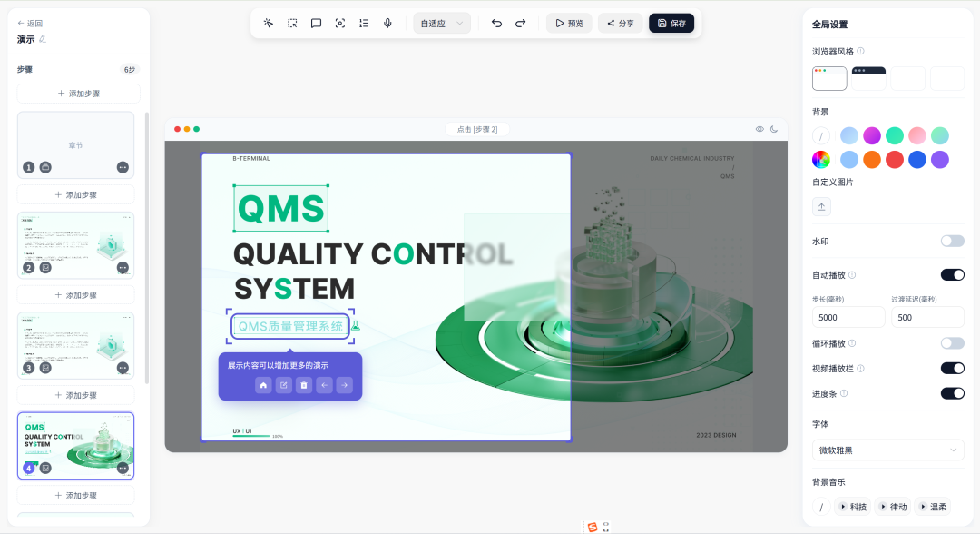Click the steps panel vertical scrollbar
The height and width of the screenshot is (534, 980).
pyautogui.click(x=147, y=248)
